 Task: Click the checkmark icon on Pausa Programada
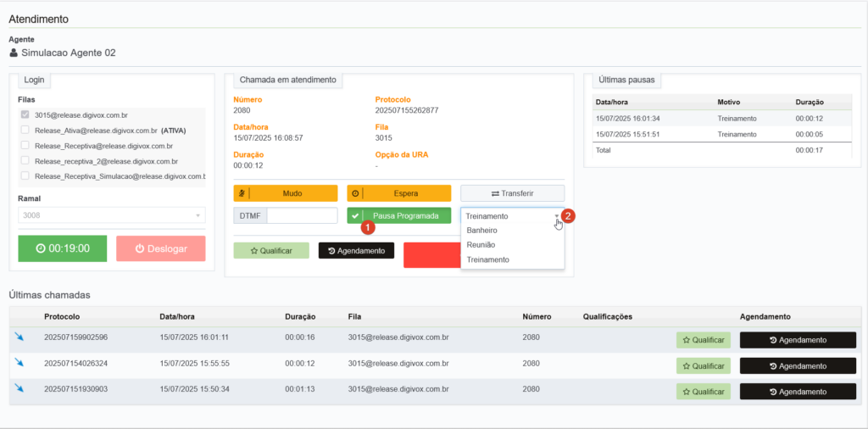[x=355, y=216]
